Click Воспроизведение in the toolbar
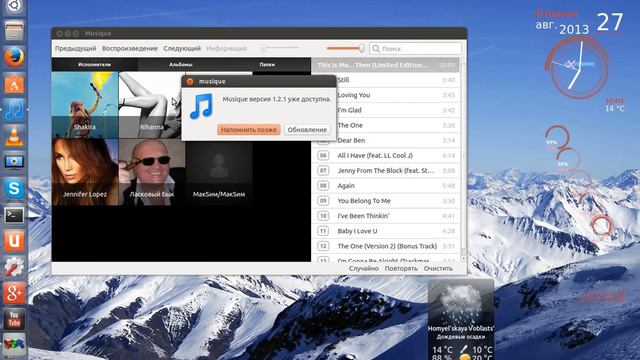 pyautogui.click(x=130, y=48)
